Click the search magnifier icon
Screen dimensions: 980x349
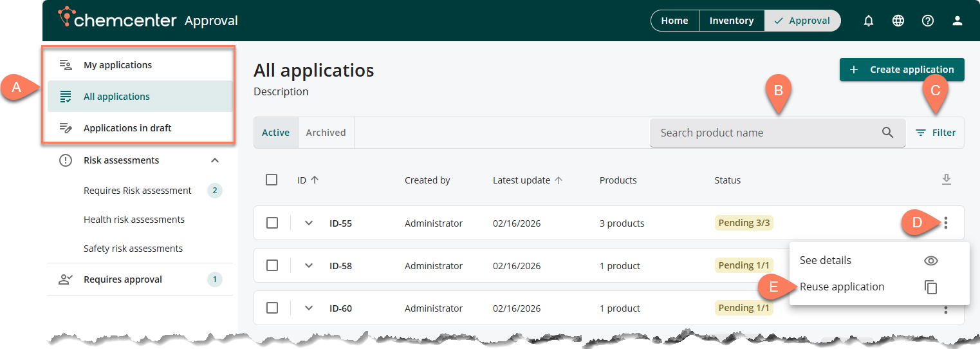click(887, 133)
